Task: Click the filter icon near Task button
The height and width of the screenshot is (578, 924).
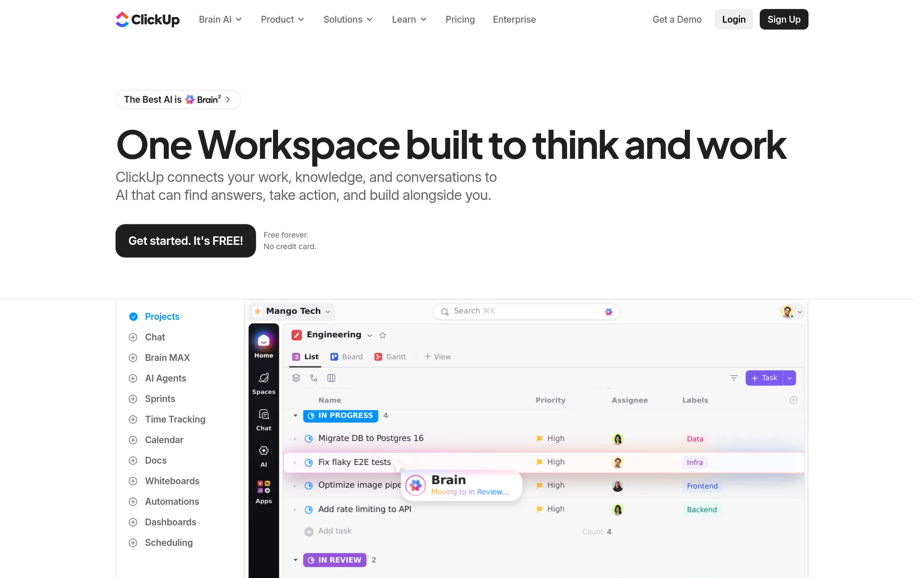Action: tap(734, 378)
